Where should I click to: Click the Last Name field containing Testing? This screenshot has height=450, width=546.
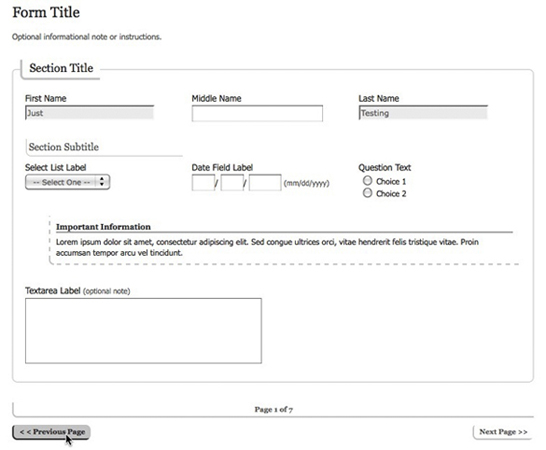423,113
